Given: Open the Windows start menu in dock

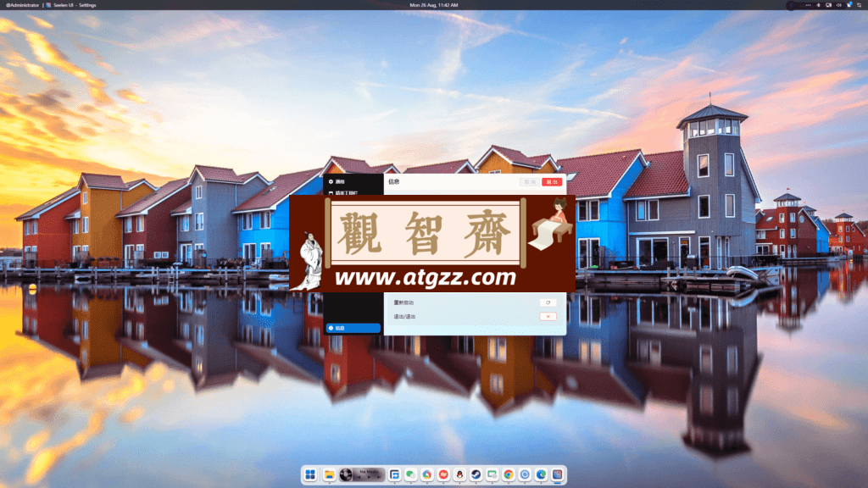Looking at the screenshot, I should [310, 474].
